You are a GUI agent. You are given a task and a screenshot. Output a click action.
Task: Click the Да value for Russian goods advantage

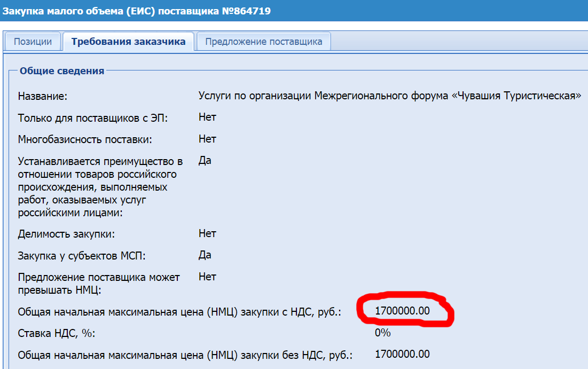pos(205,161)
